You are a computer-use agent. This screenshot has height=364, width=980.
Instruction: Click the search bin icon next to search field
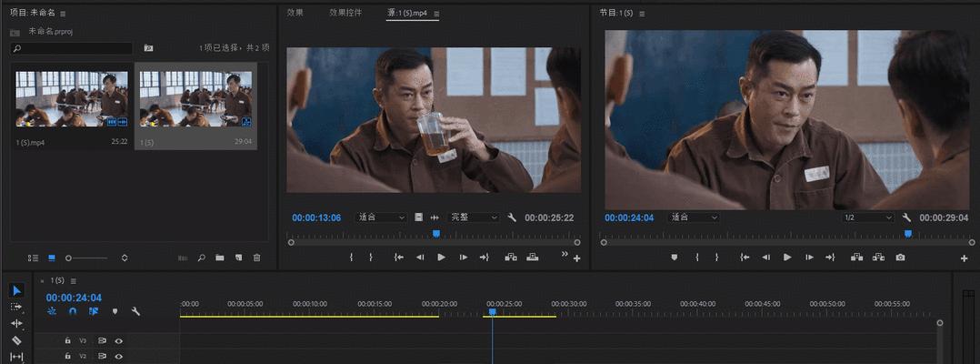148,48
